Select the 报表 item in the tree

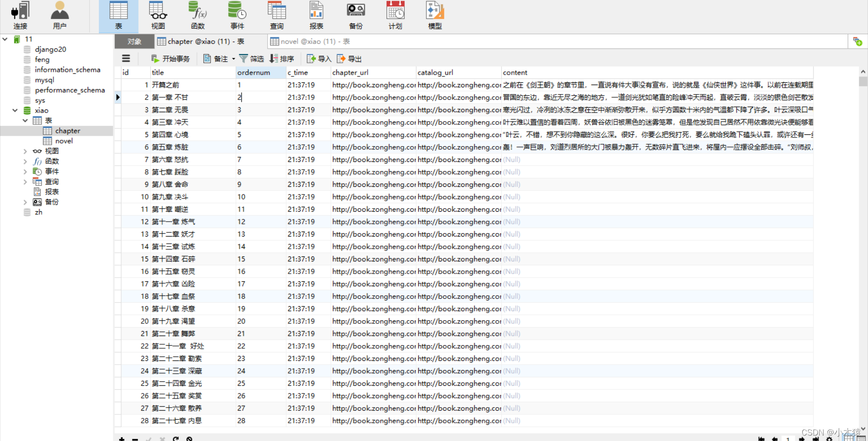coord(52,192)
